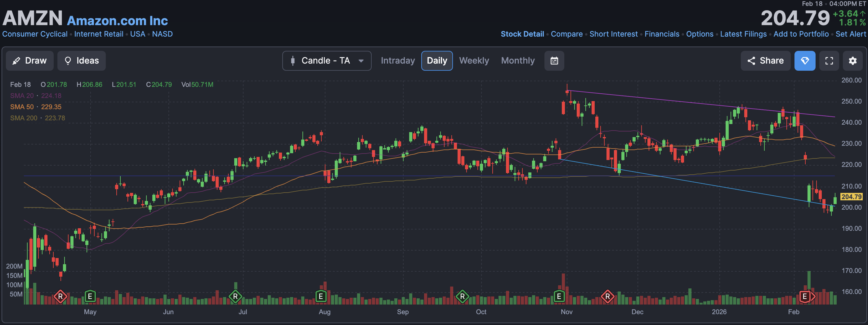Viewport: 868px width, 325px height.
Task: Click the H 206.86 high value
Action: [89, 85]
